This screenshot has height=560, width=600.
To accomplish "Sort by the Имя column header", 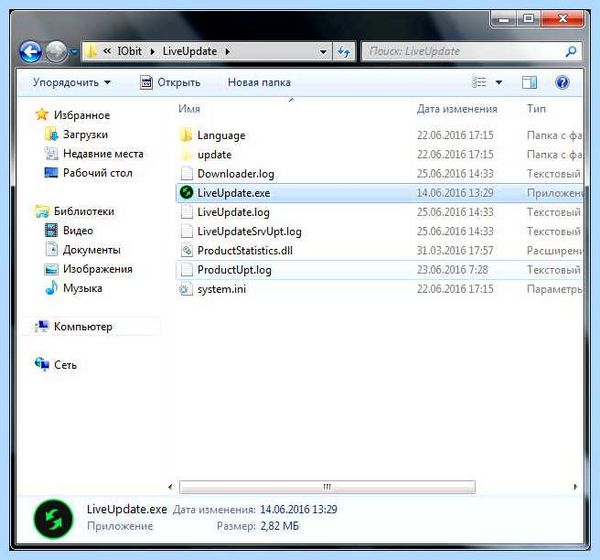I will tap(189, 109).
